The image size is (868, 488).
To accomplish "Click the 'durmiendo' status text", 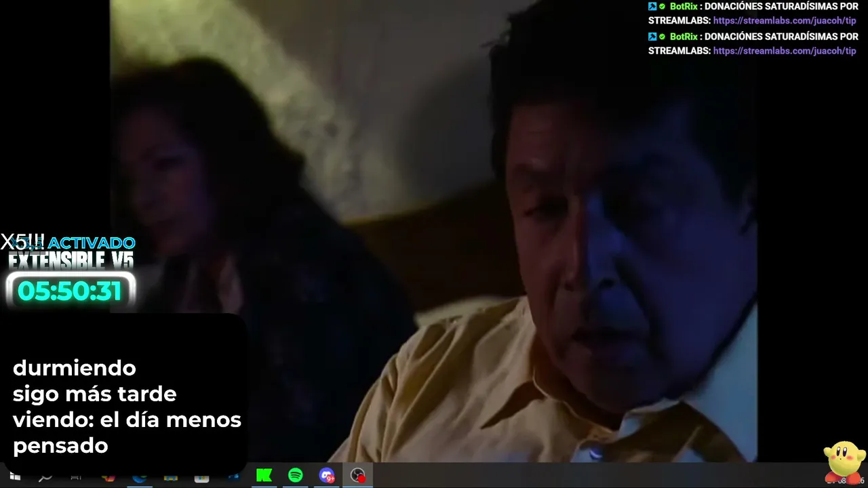I will [75, 368].
